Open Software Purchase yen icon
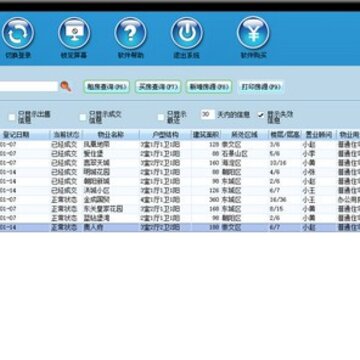 point(253,33)
